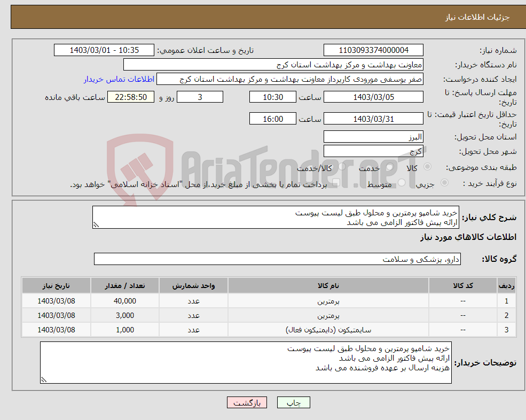The width and height of the screenshot is (526, 420).
Task: Click the delivery city field کرج
Action: pos(373,151)
